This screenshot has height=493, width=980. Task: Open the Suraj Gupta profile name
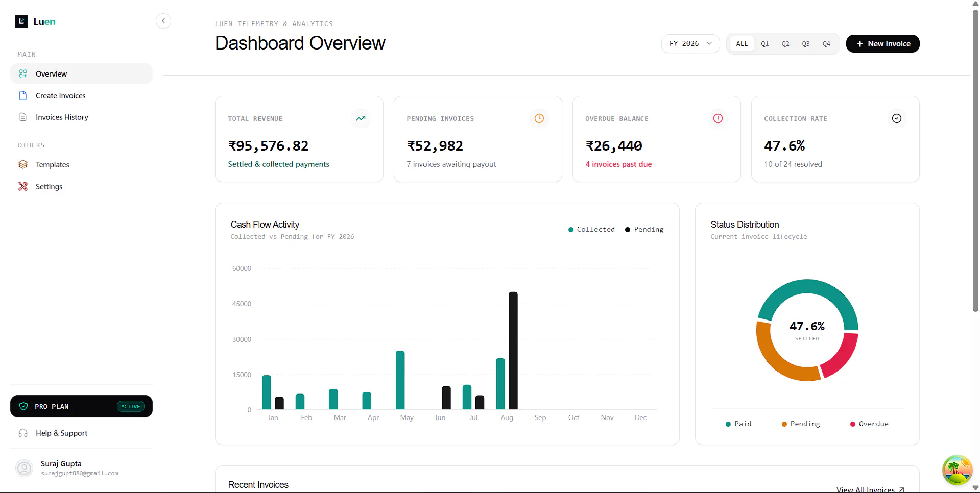tap(61, 463)
